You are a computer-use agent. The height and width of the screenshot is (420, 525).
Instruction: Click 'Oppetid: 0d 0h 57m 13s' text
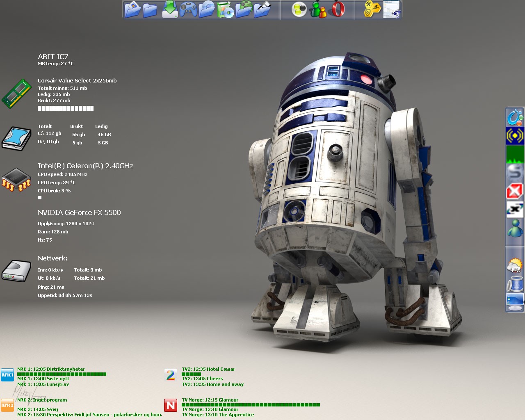[65, 295]
